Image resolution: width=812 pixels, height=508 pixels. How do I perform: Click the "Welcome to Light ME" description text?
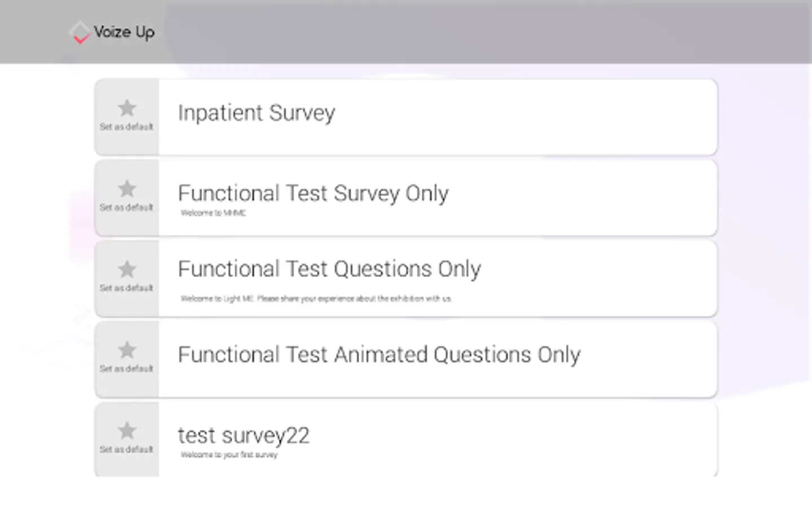pyautogui.click(x=316, y=299)
